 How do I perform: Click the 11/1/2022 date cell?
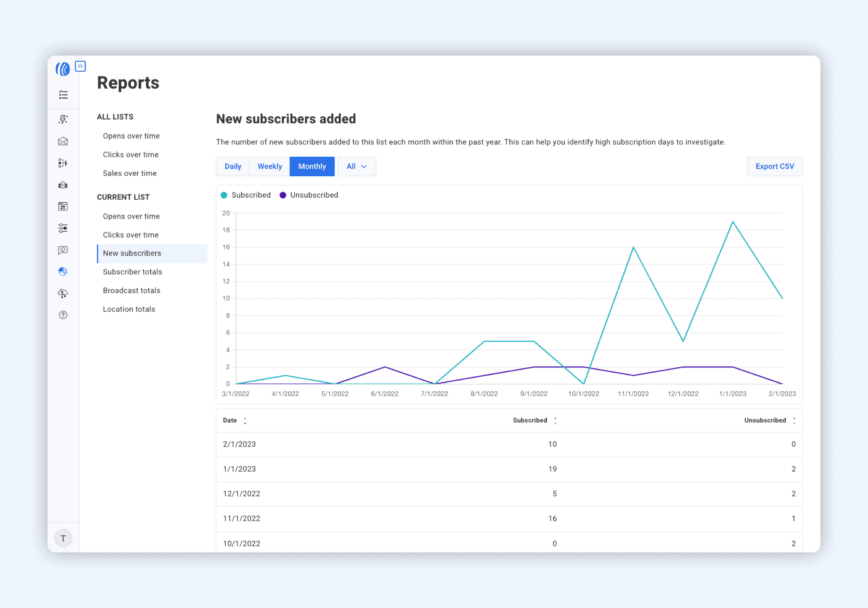pos(242,519)
